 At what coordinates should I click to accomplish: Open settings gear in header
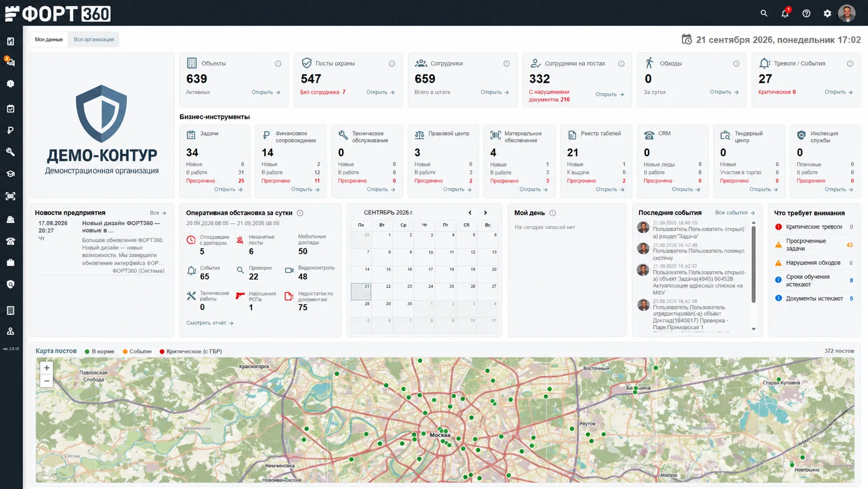click(828, 14)
